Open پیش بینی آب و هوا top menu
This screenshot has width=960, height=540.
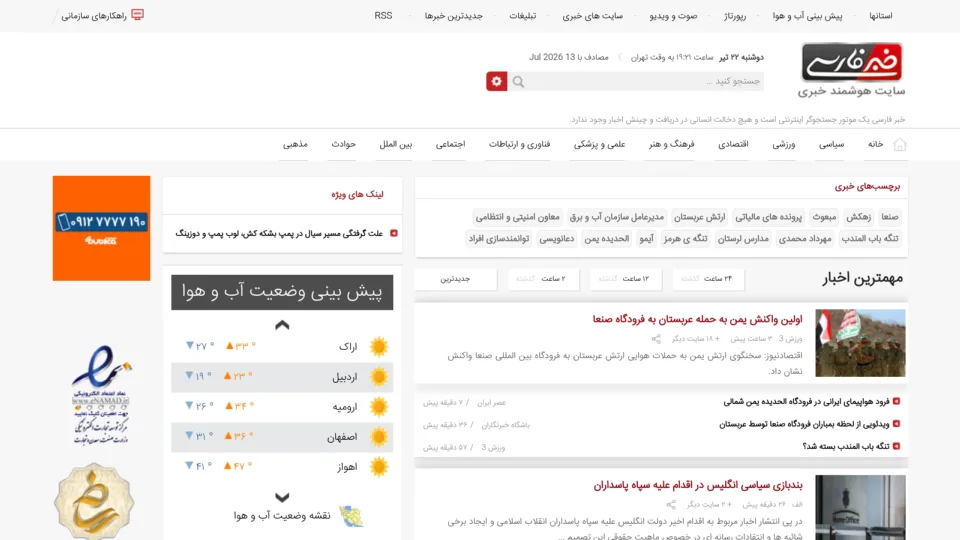click(x=807, y=16)
